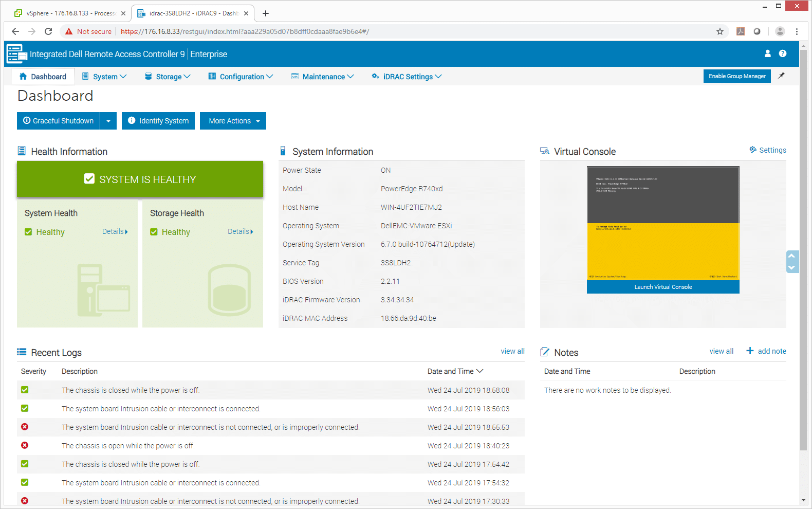The width and height of the screenshot is (812, 509).
Task: Expand the Maintenance menu
Action: 323,77
